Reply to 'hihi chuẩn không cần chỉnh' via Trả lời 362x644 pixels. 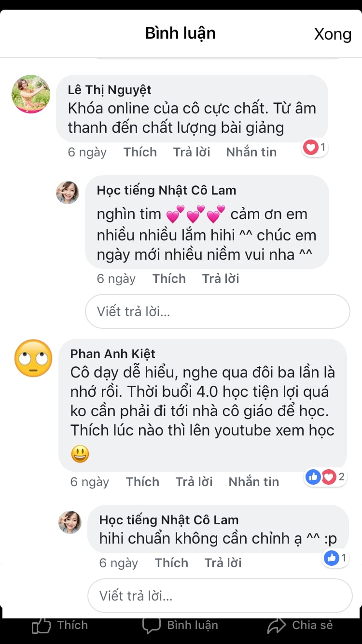point(223,563)
